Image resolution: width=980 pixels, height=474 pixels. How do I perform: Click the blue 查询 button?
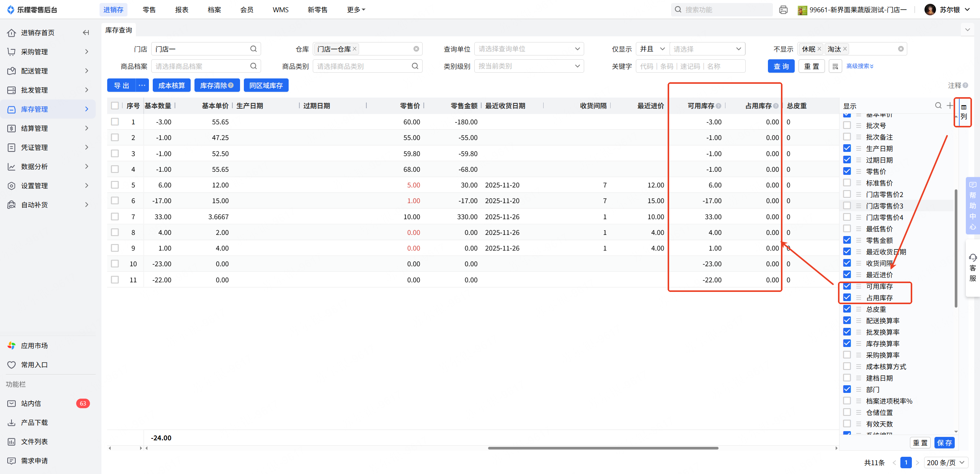click(x=781, y=66)
